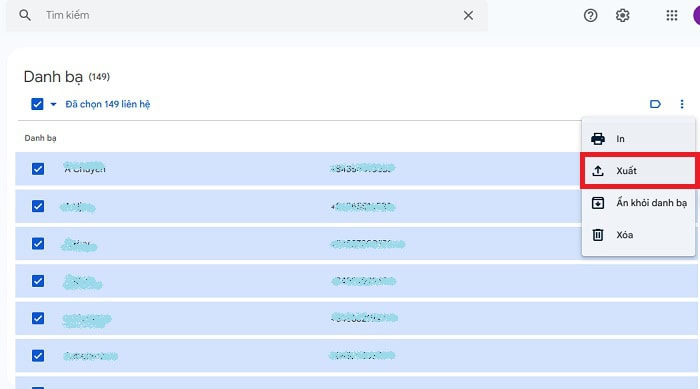
Task: Click the 'Danh bạ' column header
Action: pyautogui.click(x=40, y=138)
